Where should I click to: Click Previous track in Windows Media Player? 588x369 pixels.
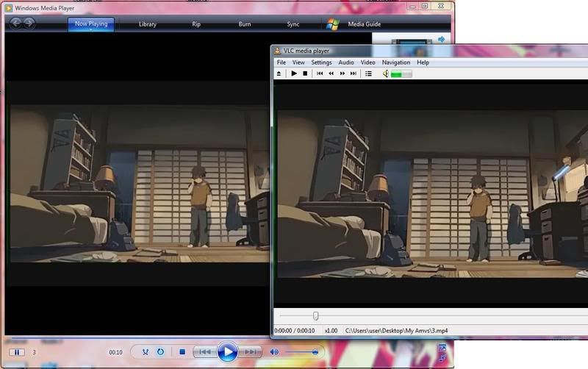click(205, 352)
